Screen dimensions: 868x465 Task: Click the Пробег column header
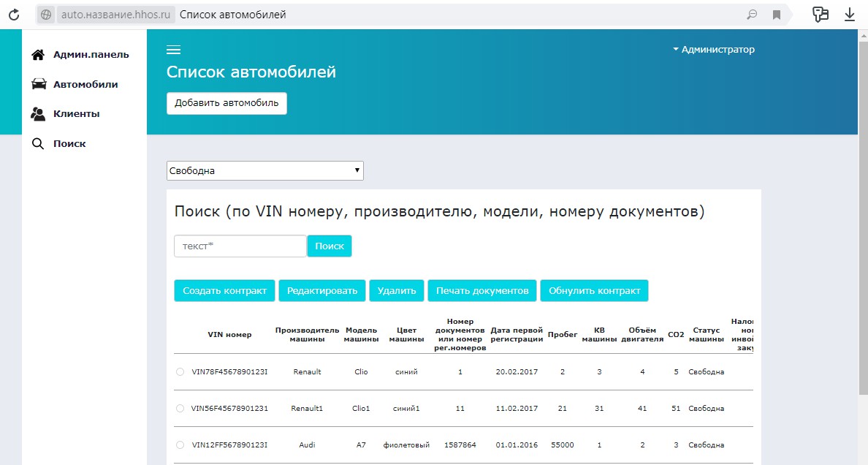(x=563, y=335)
